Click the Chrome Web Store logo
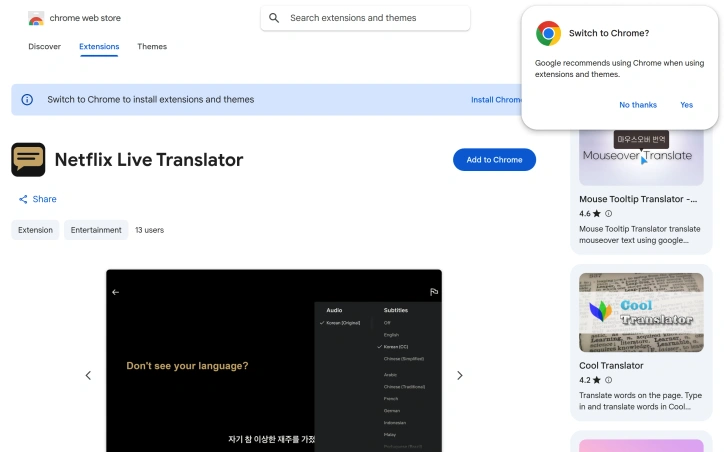Screen dimensions: 724x452 click(x=36, y=18)
